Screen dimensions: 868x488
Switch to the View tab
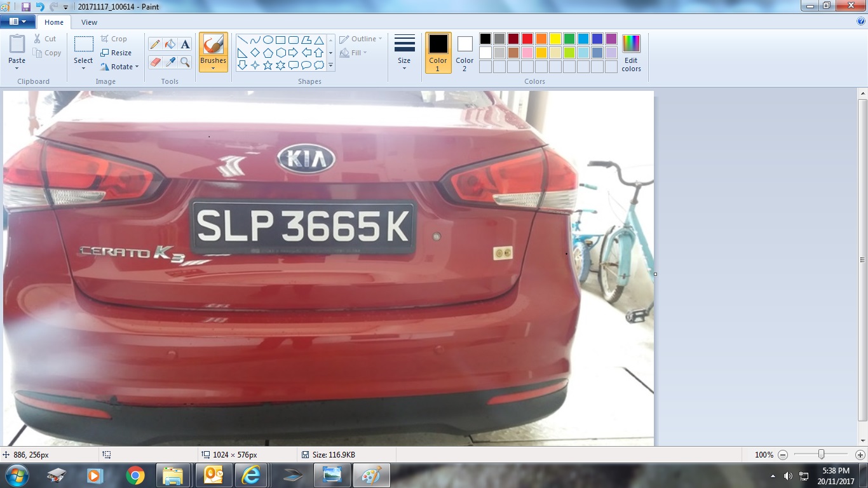click(89, 22)
